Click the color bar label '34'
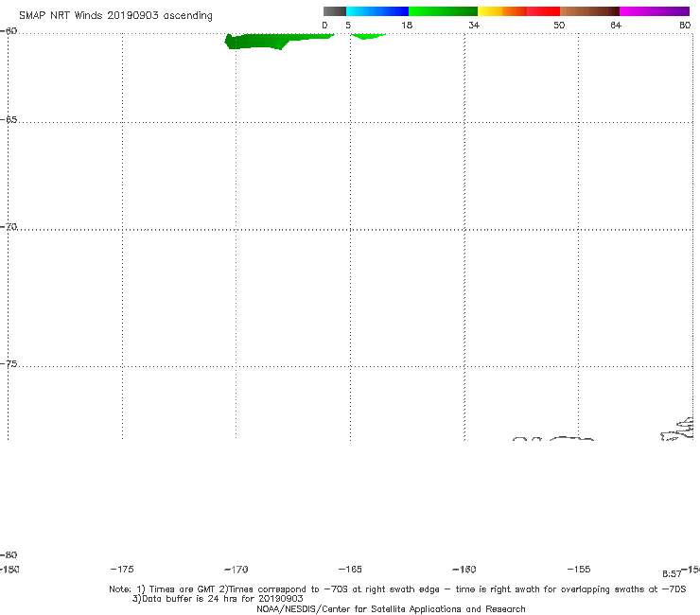 pos(474,25)
